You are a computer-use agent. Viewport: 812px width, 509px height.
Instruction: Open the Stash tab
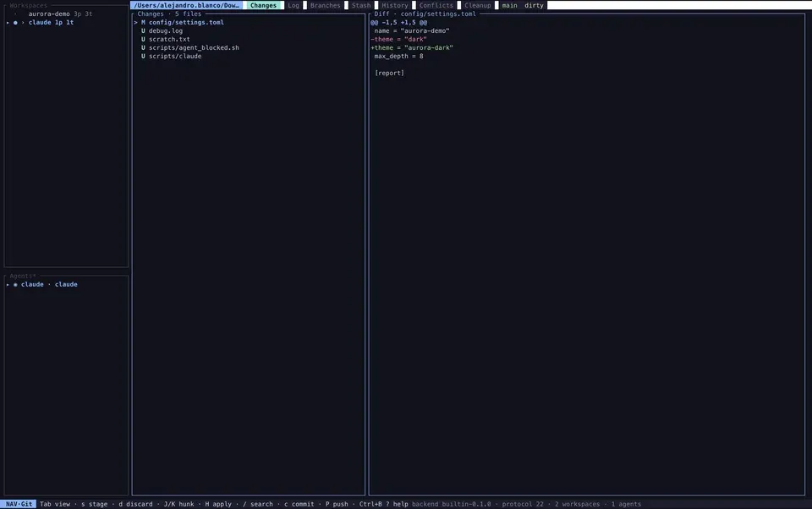pyautogui.click(x=361, y=5)
